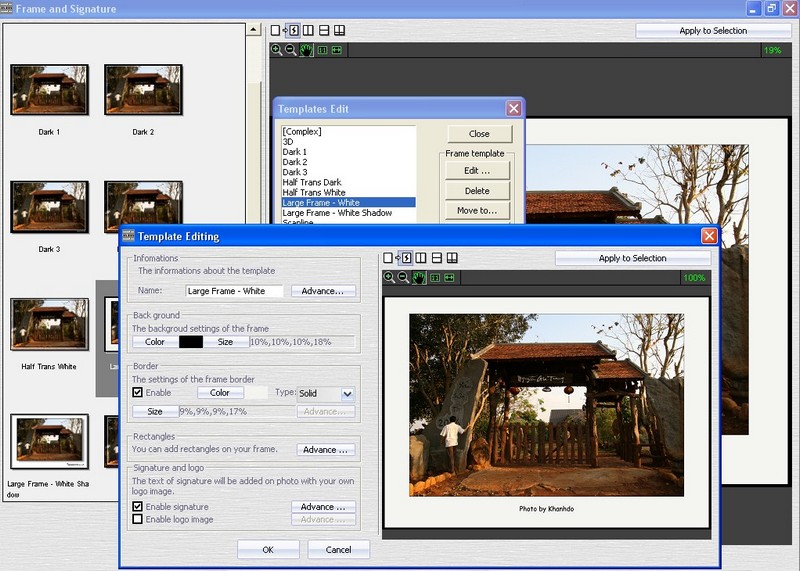Viewport: 800px width, 571px height.
Task: Open the border Type dropdown
Action: tap(347, 394)
